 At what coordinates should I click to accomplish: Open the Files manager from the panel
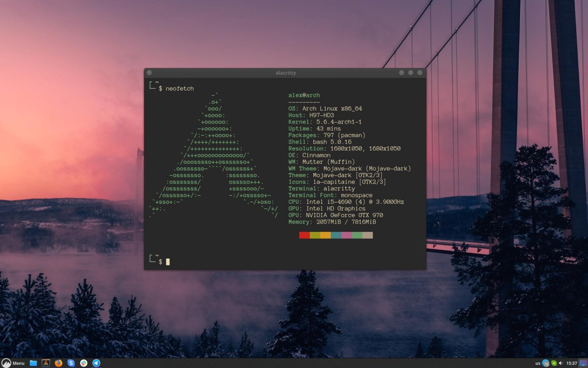33,363
